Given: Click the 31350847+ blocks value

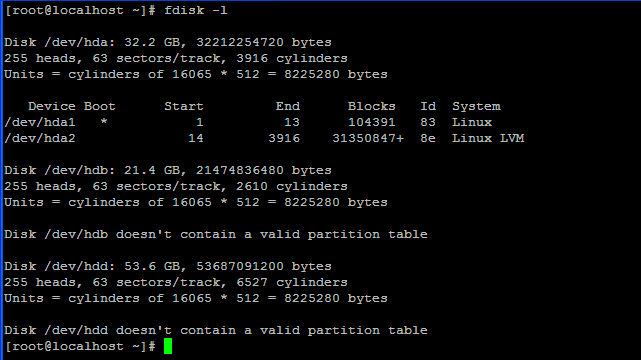Looking at the screenshot, I should (368, 138).
